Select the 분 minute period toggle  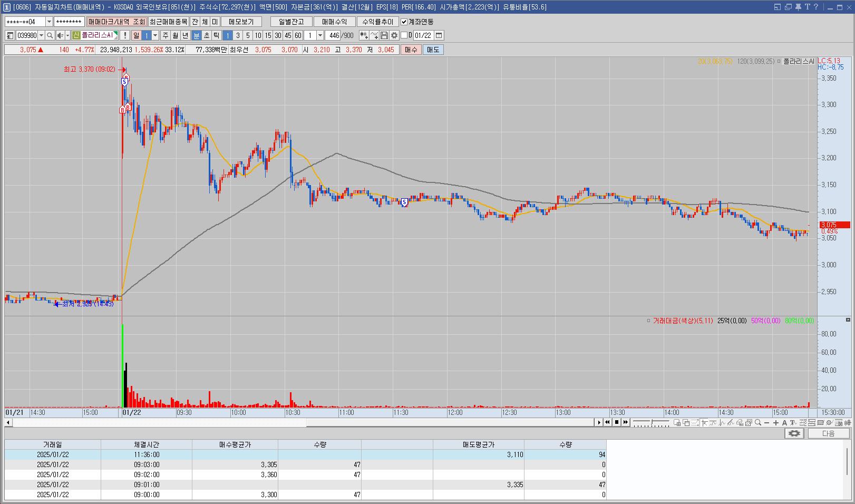coord(197,35)
